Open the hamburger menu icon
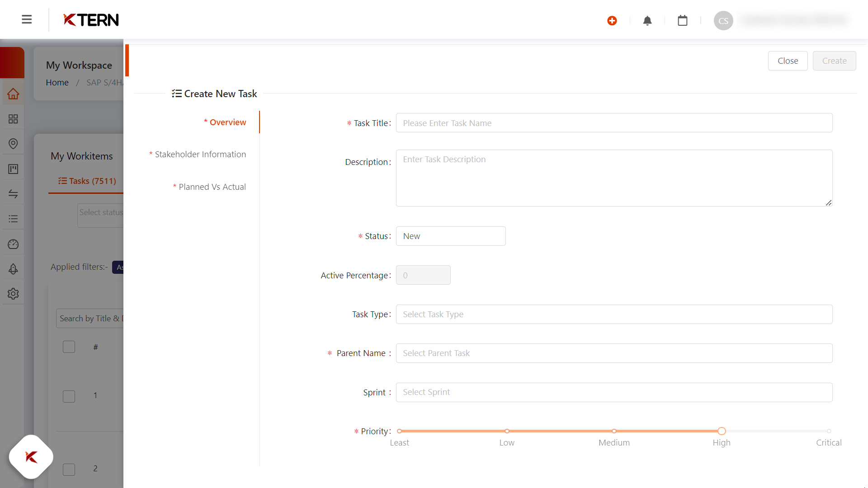 (27, 19)
